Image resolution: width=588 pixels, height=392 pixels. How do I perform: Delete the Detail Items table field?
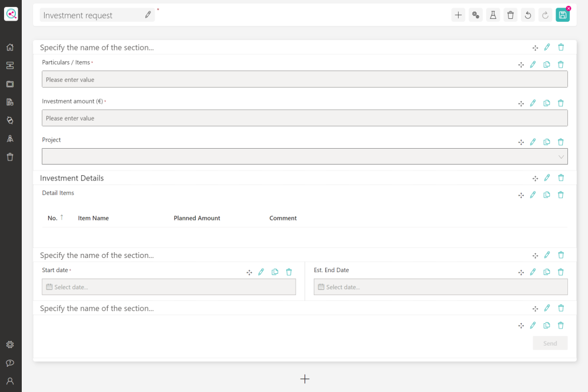click(560, 195)
